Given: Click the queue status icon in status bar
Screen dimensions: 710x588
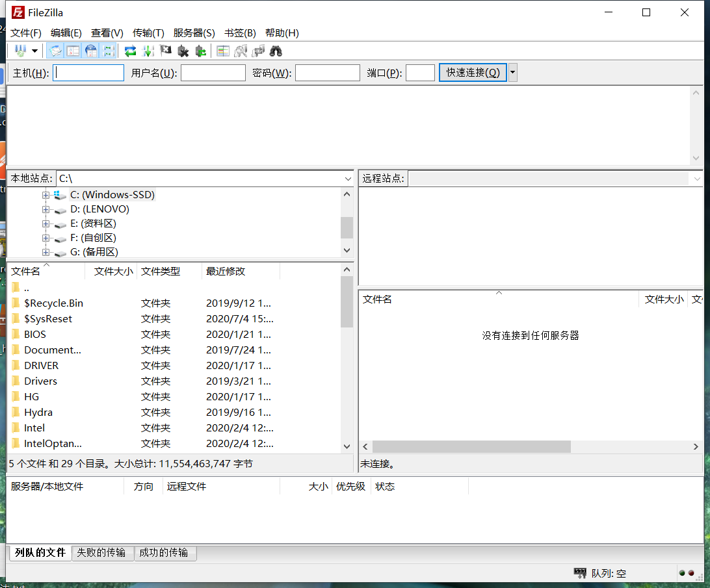Looking at the screenshot, I should tap(580, 573).
